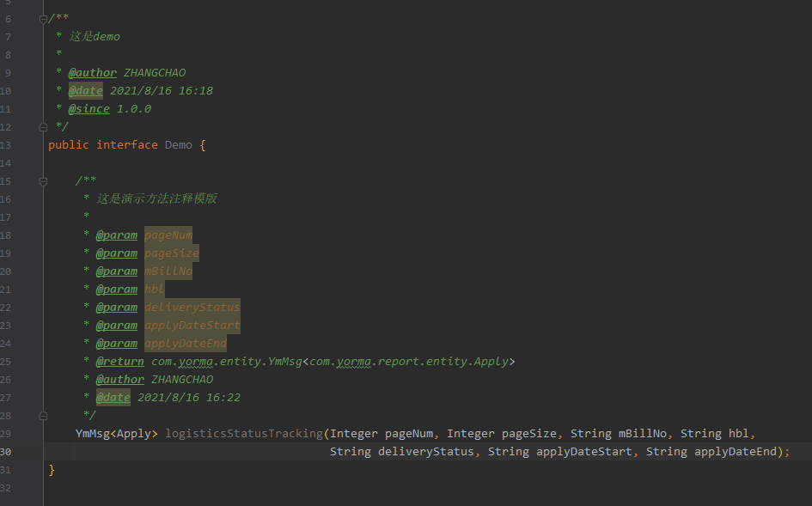
Task: Click the interface name 'Demo'
Action: click(179, 145)
